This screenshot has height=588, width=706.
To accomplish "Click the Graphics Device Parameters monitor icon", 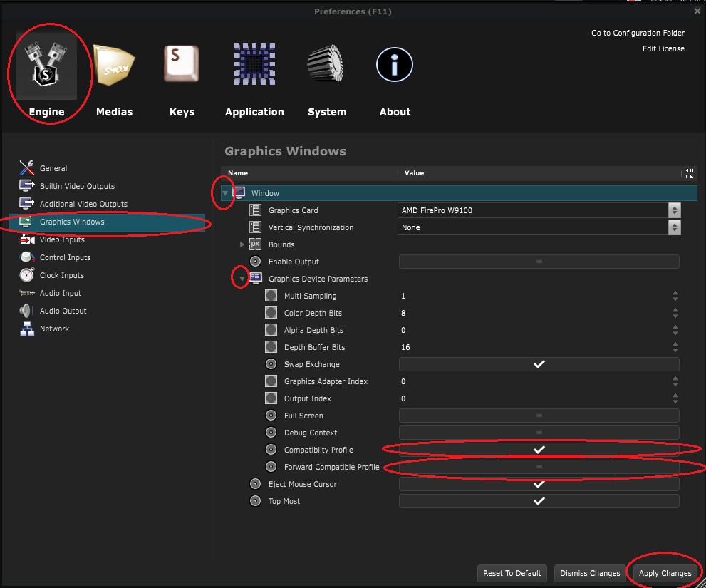I will coord(256,279).
